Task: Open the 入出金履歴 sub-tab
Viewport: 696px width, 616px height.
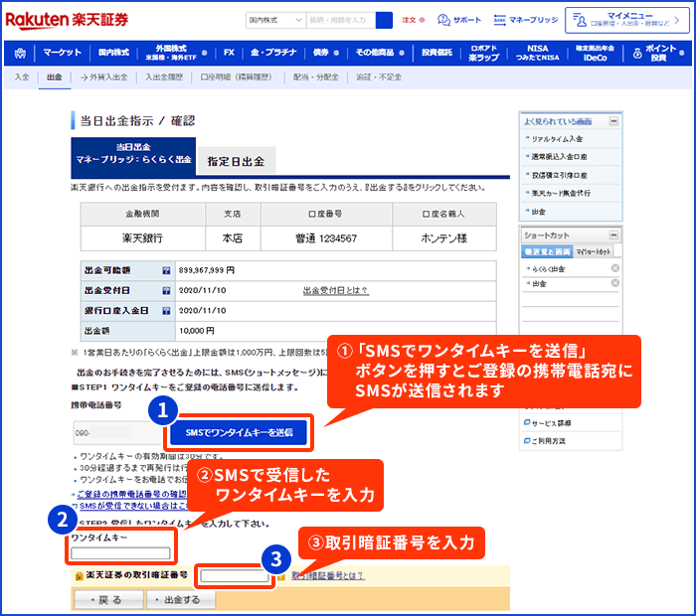Action: [164, 77]
